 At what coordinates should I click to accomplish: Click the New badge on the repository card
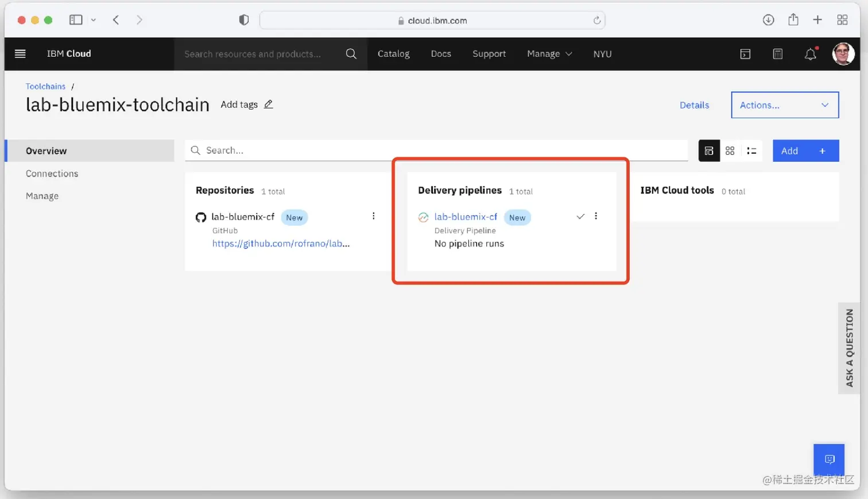(x=294, y=217)
